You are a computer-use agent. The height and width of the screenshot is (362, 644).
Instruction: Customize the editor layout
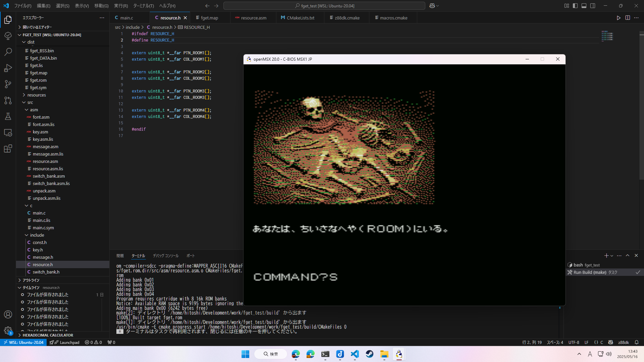567,6
